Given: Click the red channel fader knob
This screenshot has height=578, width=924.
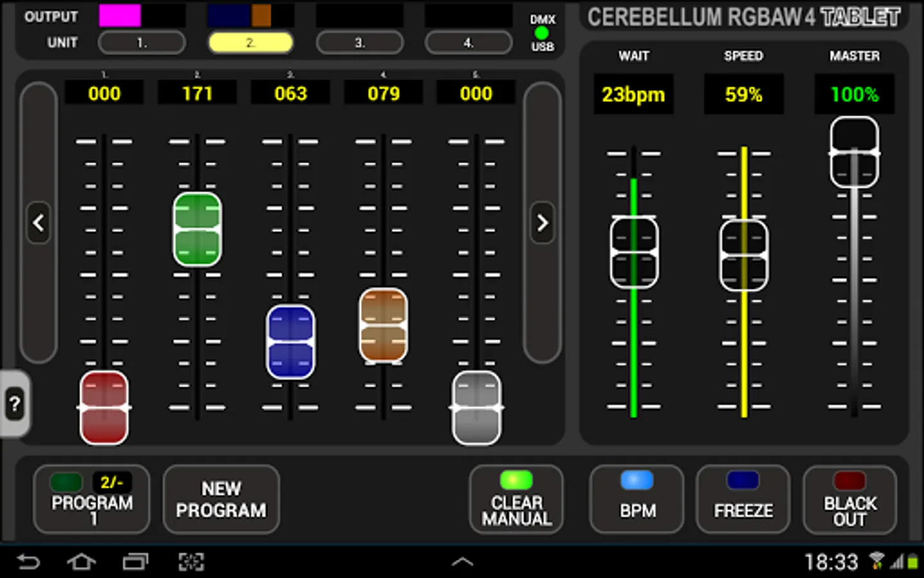Looking at the screenshot, I should [104, 408].
